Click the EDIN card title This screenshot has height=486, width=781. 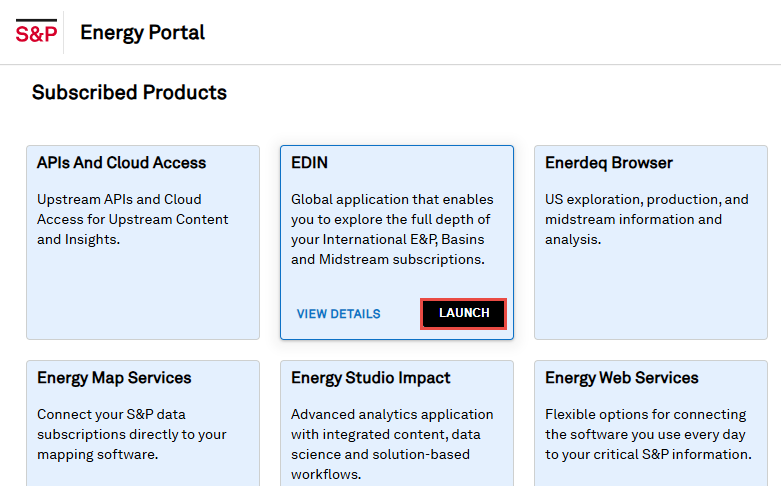[x=309, y=163]
